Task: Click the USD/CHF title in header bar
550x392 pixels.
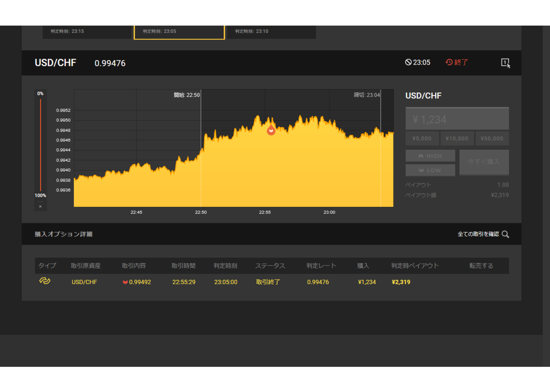Action: click(55, 63)
